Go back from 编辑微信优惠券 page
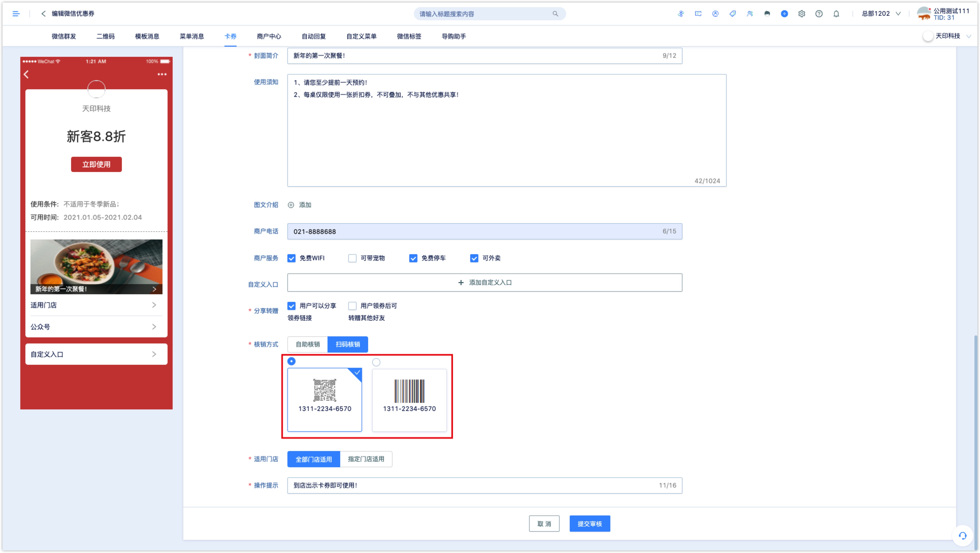The image size is (980, 553). coord(43,14)
